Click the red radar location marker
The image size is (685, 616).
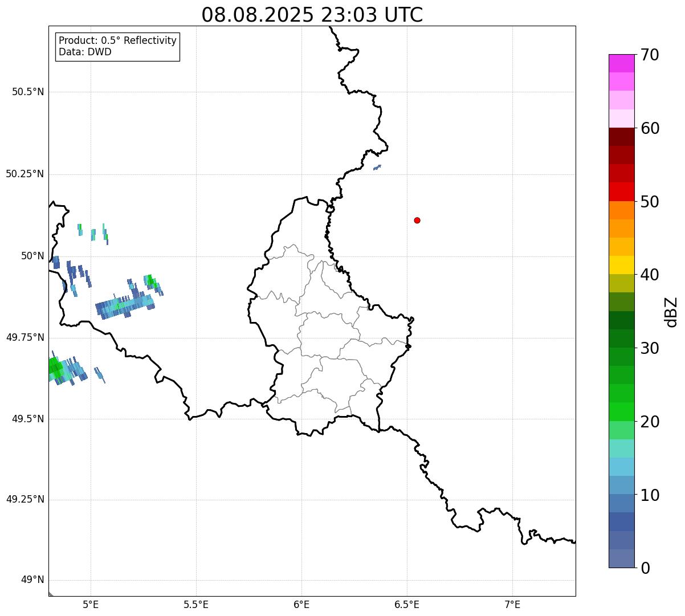coord(417,220)
